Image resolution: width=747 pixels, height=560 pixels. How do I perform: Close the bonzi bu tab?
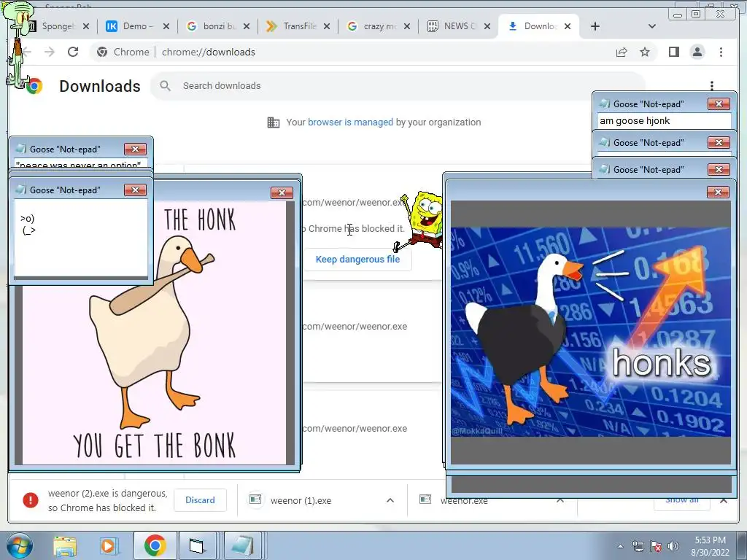pos(247,26)
